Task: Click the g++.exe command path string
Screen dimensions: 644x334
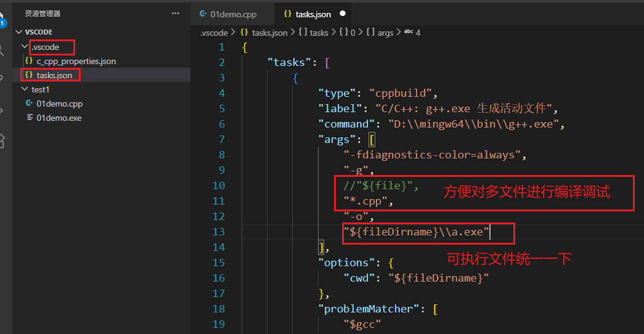Action: tap(473, 124)
